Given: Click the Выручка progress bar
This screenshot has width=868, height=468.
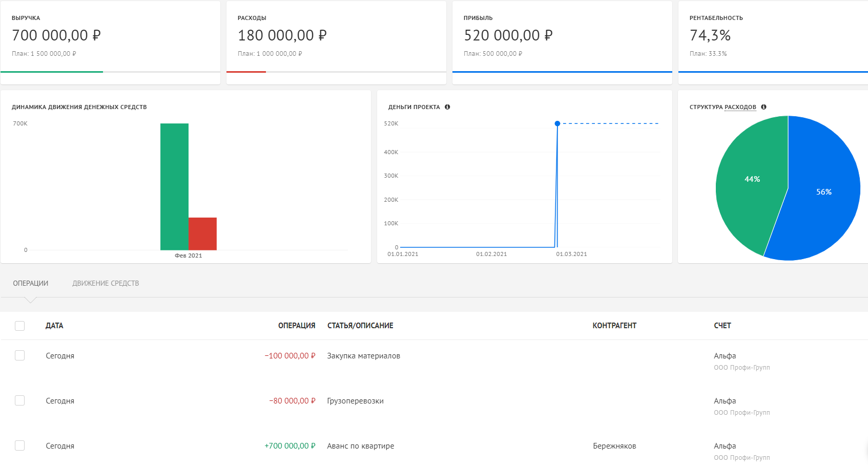Looking at the screenshot, I should click(110, 72).
